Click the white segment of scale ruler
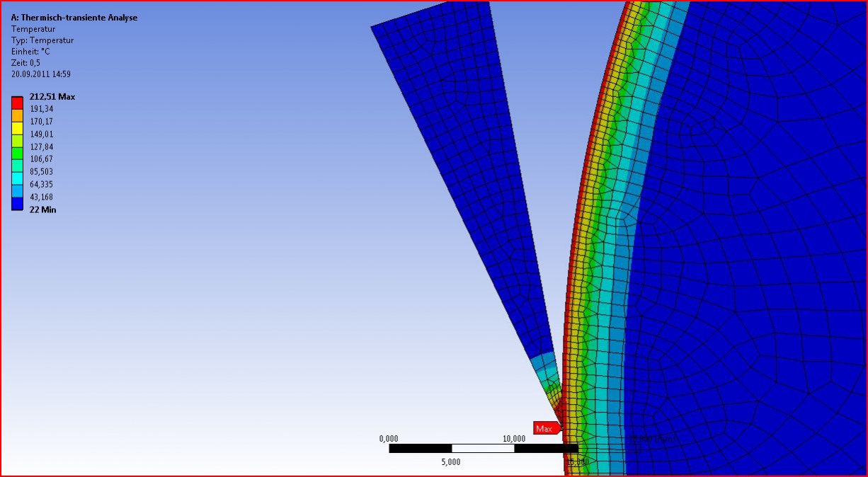This screenshot has height=477, width=868. click(483, 448)
